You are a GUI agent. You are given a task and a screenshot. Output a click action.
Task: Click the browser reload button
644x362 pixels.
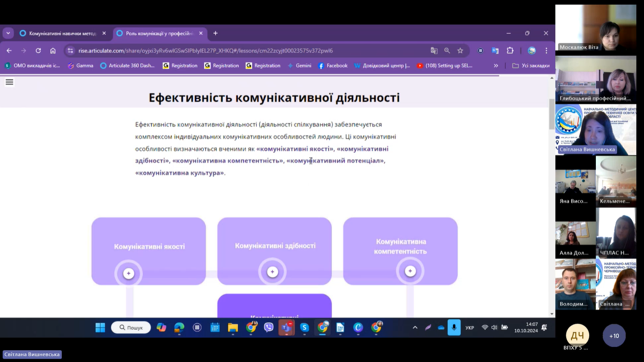[38, 51]
